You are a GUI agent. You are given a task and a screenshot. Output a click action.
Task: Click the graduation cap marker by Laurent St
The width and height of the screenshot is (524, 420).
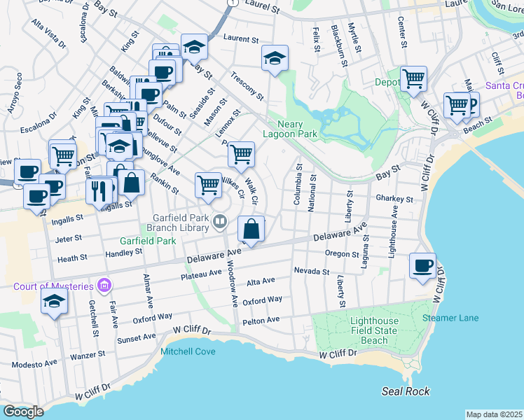194,48
